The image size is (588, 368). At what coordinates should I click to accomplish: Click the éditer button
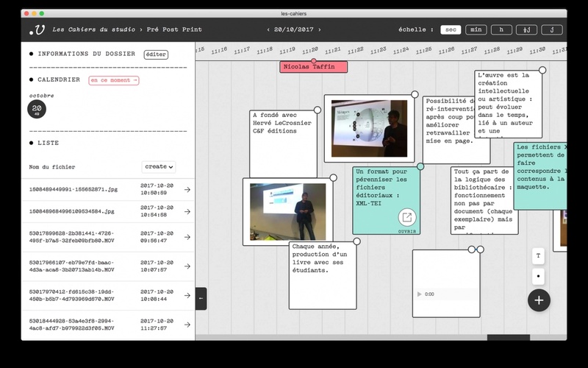156,54
